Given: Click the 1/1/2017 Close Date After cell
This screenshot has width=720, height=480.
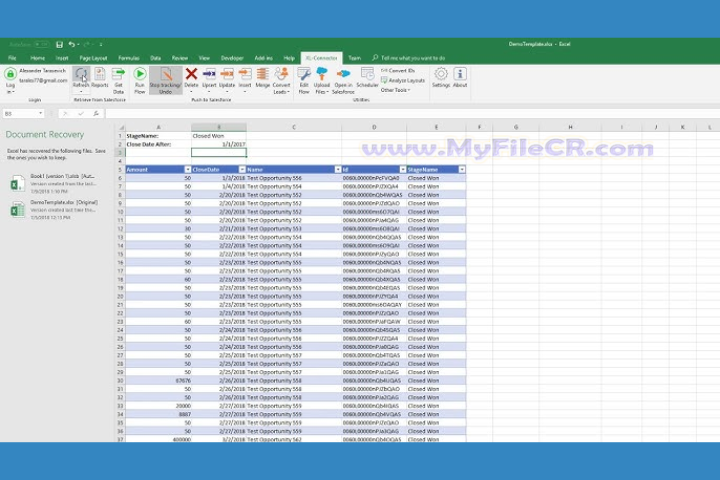Looking at the screenshot, I should click(x=219, y=144).
